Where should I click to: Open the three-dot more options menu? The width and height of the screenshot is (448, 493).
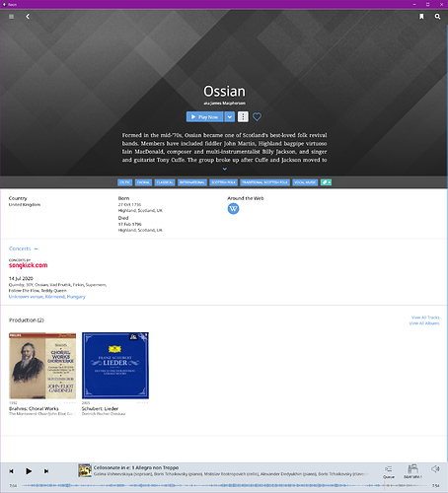[x=243, y=116]
